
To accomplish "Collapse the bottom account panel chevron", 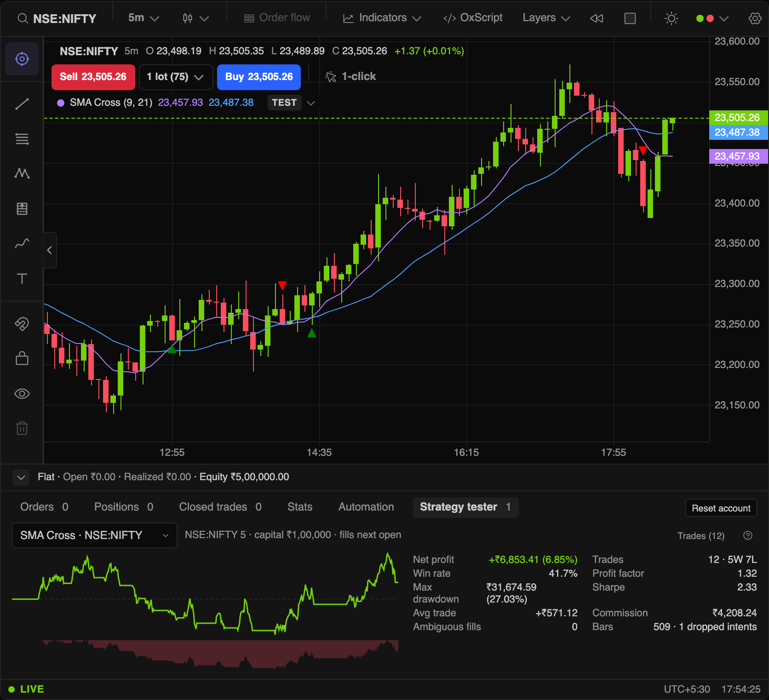I will point(21,477).
